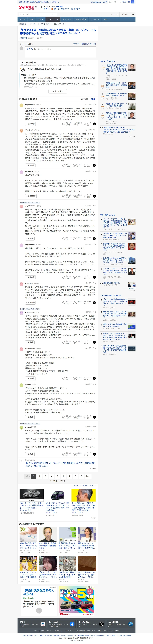Image resolution: width=153 pixels, height=644 pixels.
Task: Open settings via the header gear icon
Action: coord(133,14)
